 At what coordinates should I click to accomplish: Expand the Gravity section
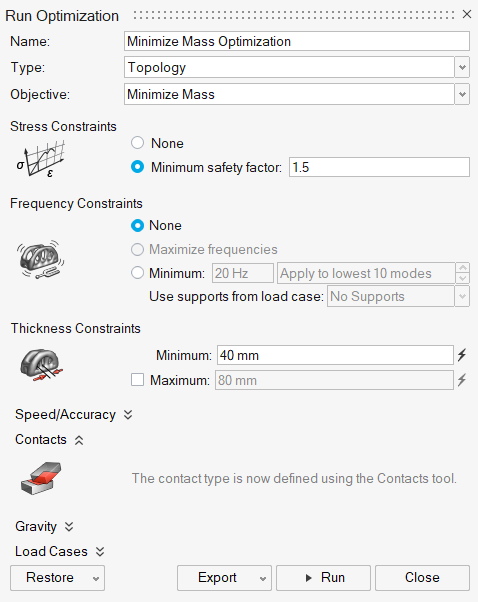click(44, 526)
